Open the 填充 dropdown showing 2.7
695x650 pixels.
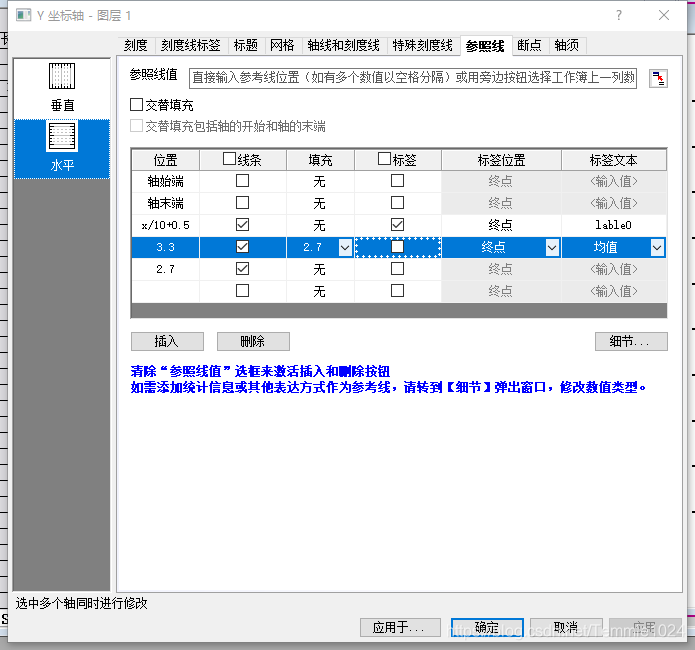coord(345,247)
